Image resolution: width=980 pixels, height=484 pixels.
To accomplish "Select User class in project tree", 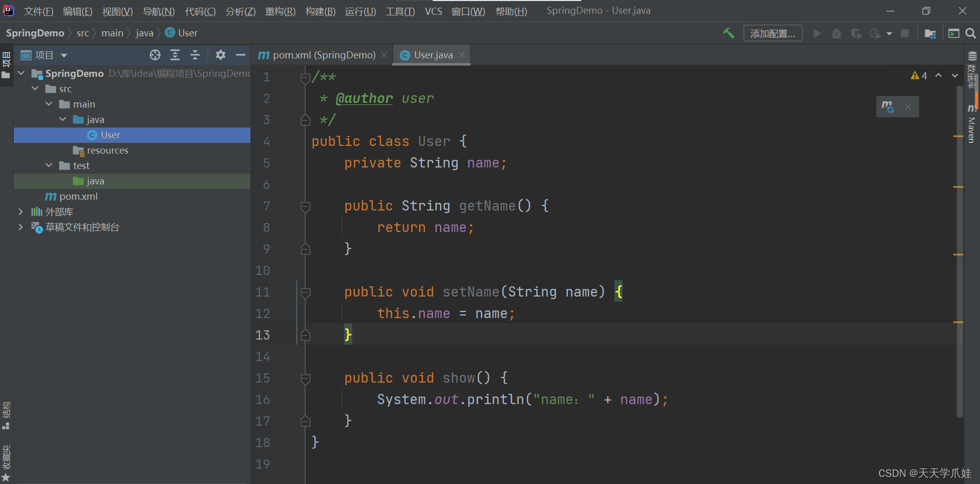I will [132, 135].
